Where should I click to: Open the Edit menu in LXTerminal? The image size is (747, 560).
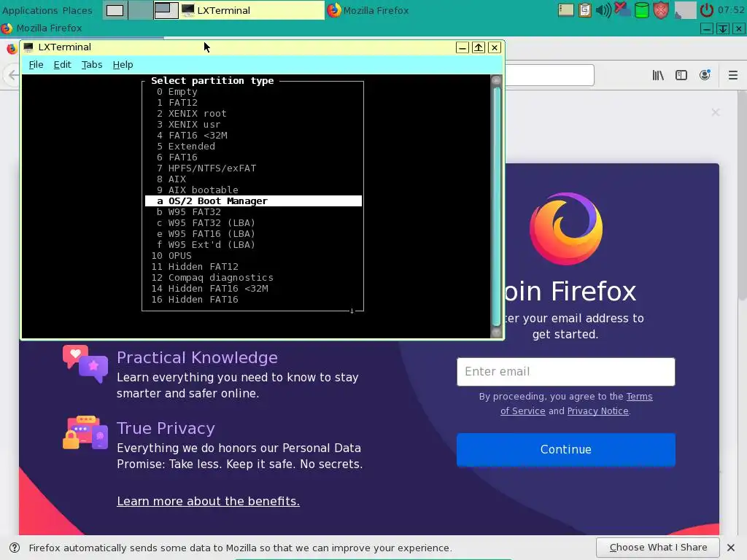click(63, 65)
